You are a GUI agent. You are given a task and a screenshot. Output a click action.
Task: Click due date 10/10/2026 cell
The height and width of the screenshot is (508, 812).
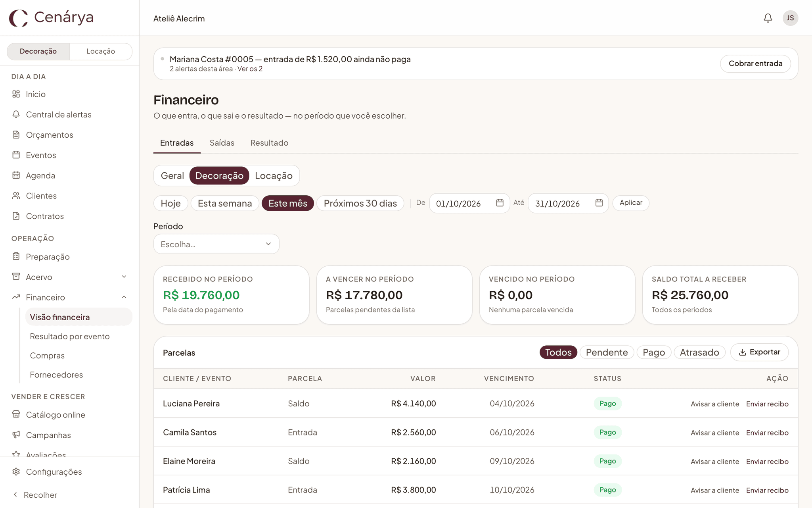tap(512, 490)
